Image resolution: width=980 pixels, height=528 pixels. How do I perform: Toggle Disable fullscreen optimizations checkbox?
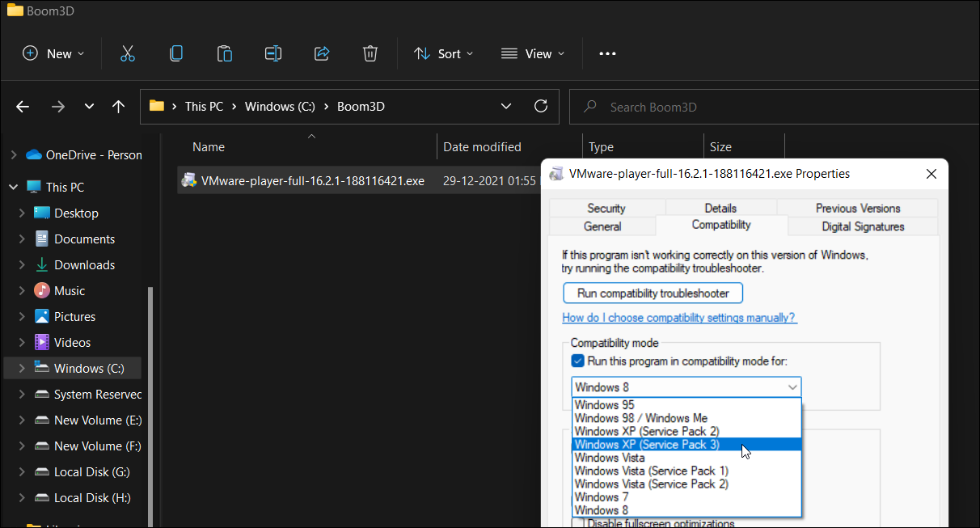coord(578,523)
